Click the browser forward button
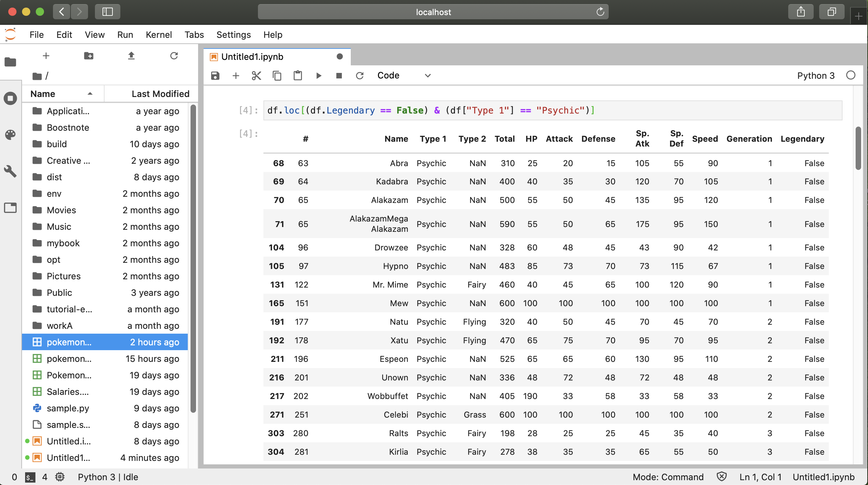The height and width of the screenshot is (485, 868). (79, 12)
